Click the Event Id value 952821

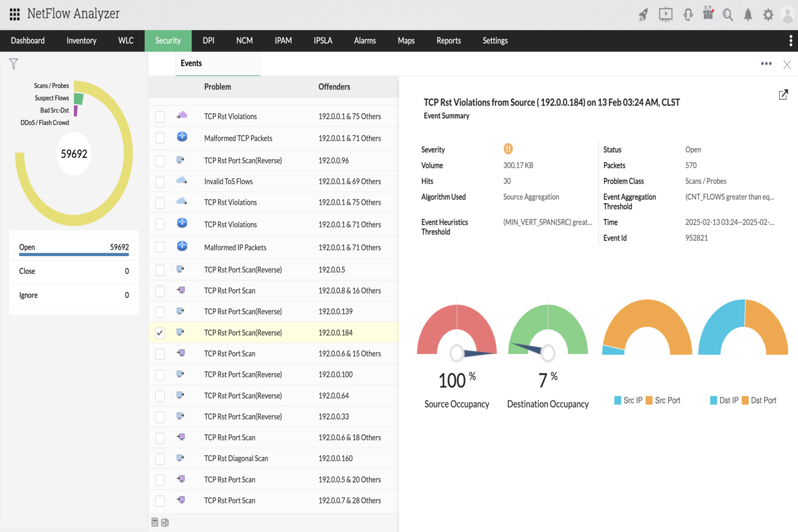697,238
